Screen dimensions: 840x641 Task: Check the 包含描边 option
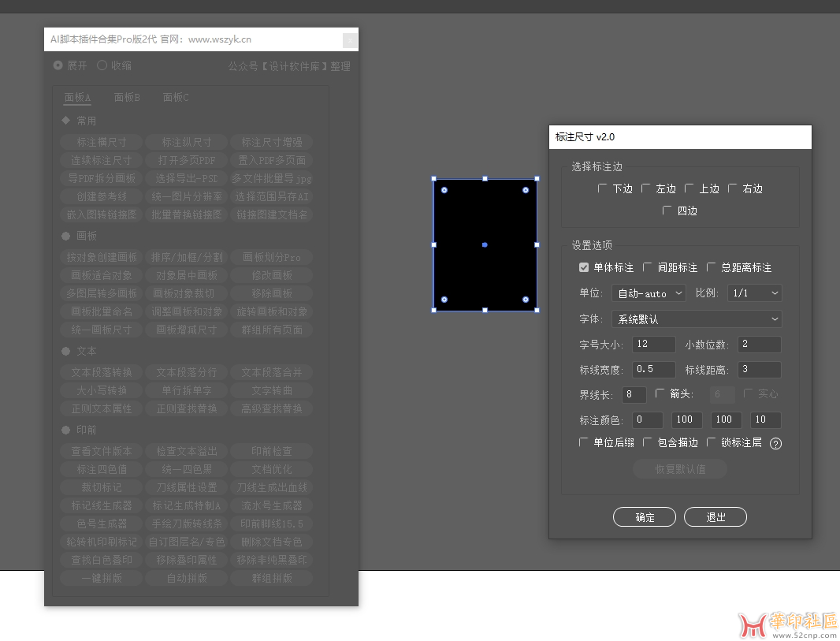click(x=648, y=442)
